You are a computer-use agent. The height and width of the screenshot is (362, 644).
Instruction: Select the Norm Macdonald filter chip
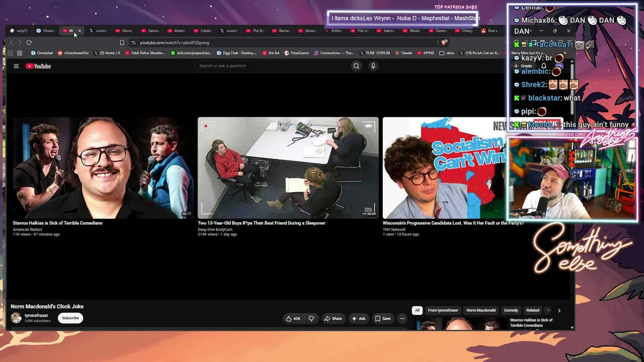click(x=481, y=311)
